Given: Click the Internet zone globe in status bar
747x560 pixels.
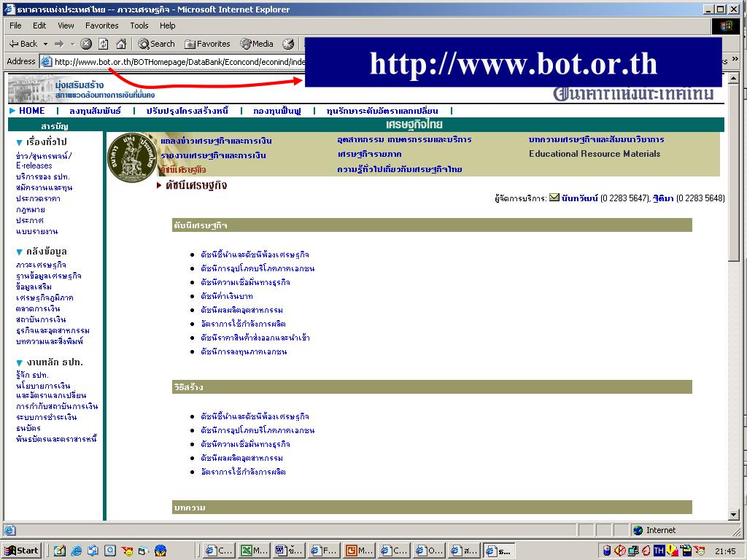Looking at the screenshot, I should [638, 530].
